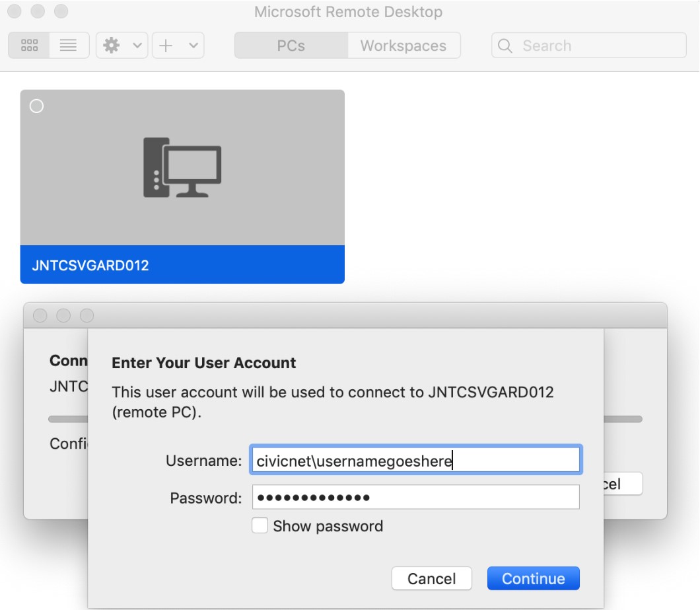The image size is (700, 610).
Task: Select the PCs tab
Action: click(291, 45)
